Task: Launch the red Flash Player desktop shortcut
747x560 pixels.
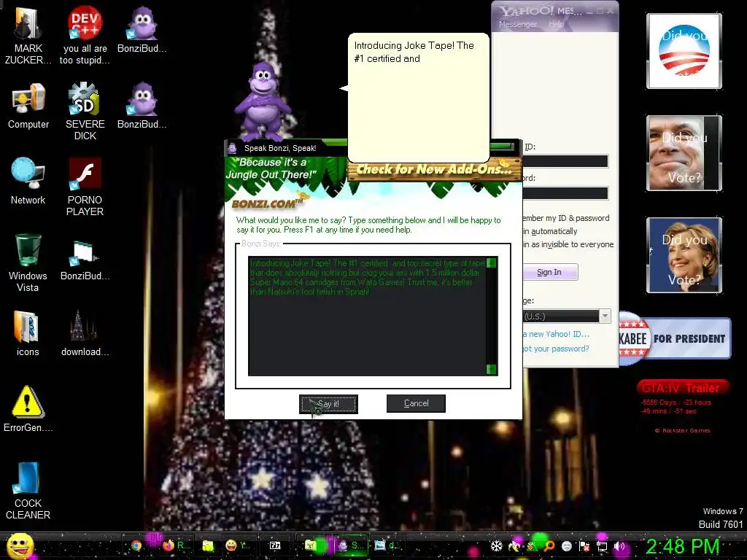Action: tap(85, 187)
